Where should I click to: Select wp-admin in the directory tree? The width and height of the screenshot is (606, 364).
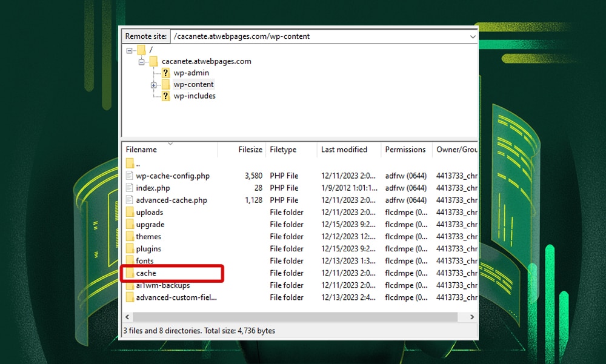tap(191, 73)
